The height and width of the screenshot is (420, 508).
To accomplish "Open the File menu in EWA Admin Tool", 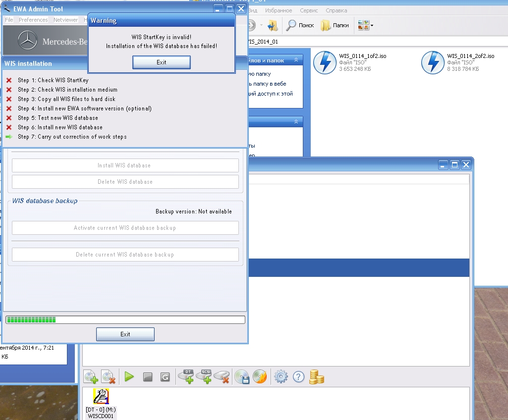I will click(9, 20).
